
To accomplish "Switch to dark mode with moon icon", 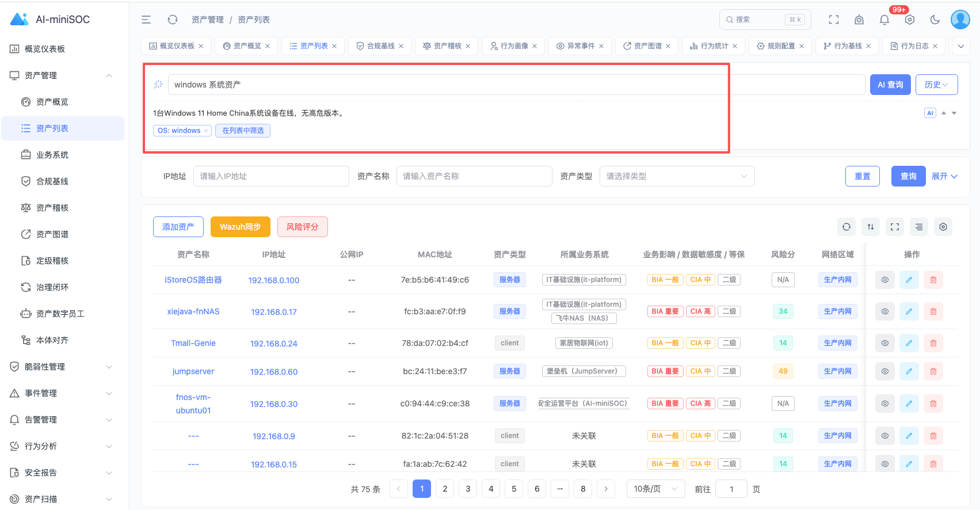I will [935, 20].
